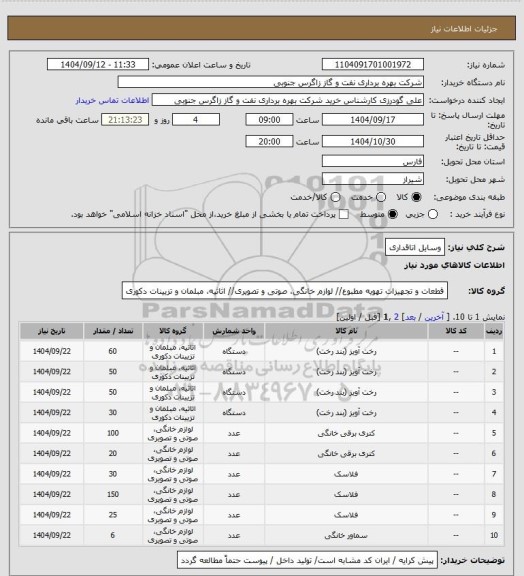Screen dimensions: 524x576
Task: Click the response deadline date 1404/09/17 field
Action: [373, 120]
